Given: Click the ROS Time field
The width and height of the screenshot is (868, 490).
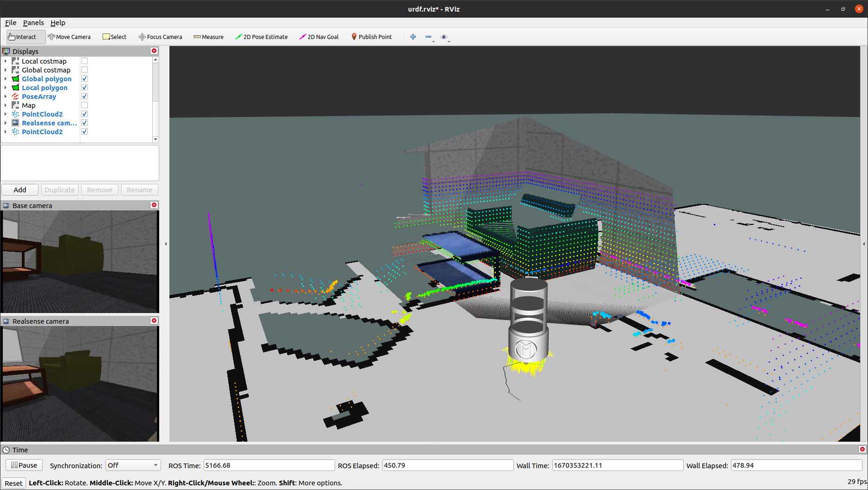Looking at the screenshot, I should pyautogui.click(x=269, y=465).
